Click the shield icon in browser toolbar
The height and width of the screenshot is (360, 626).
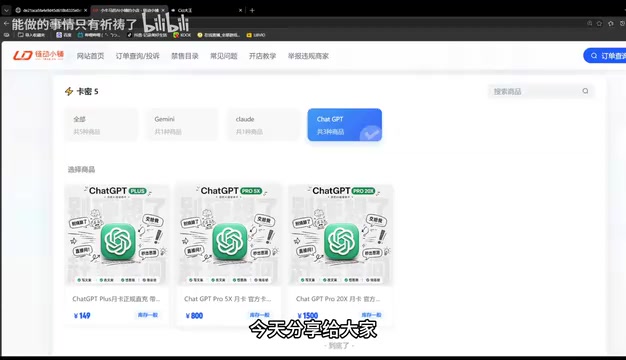[x=622, y=24]
